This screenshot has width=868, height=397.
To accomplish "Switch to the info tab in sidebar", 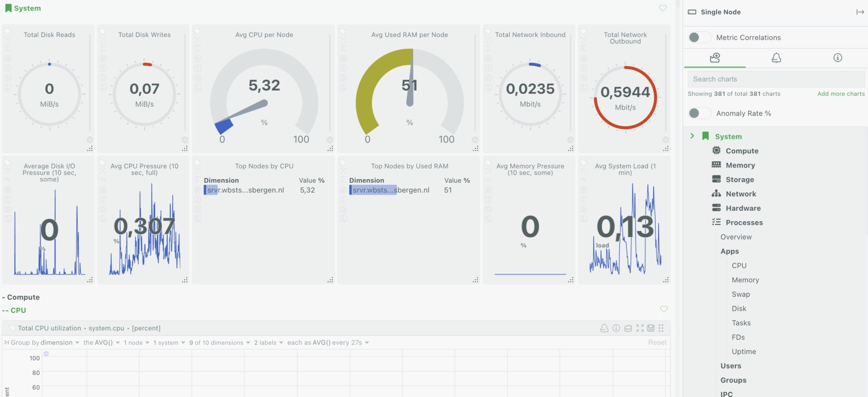I will coord(837,58).
